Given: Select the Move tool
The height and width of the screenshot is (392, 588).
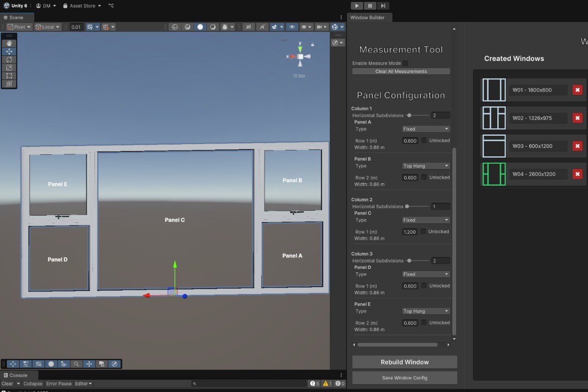Looking at the screenshot, I should [9, 51].
